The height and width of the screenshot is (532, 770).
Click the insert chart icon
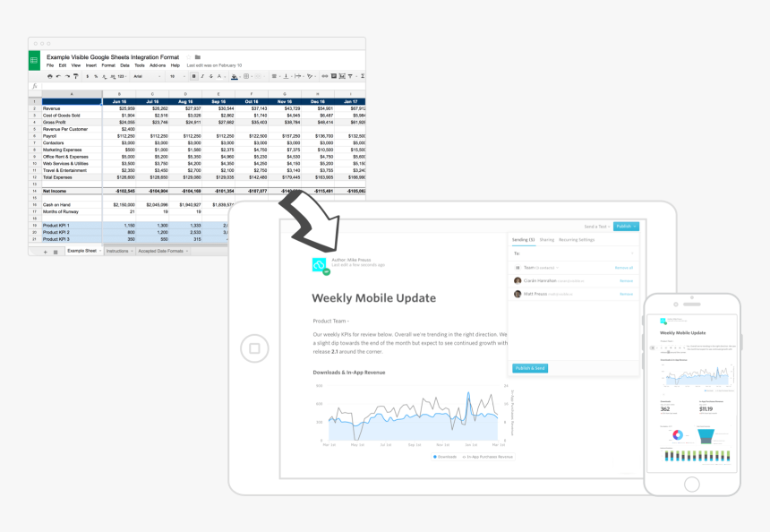coord(342,76)
